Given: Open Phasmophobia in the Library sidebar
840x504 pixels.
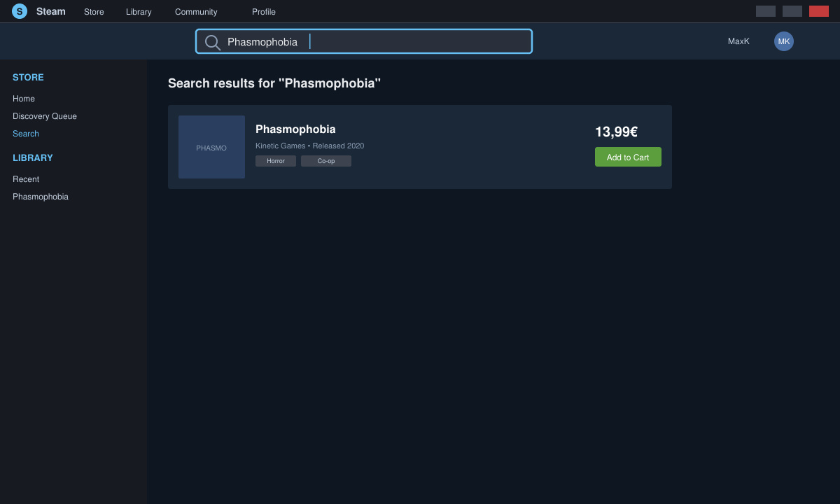Looking at the screenshot, I should click(41, 197).
